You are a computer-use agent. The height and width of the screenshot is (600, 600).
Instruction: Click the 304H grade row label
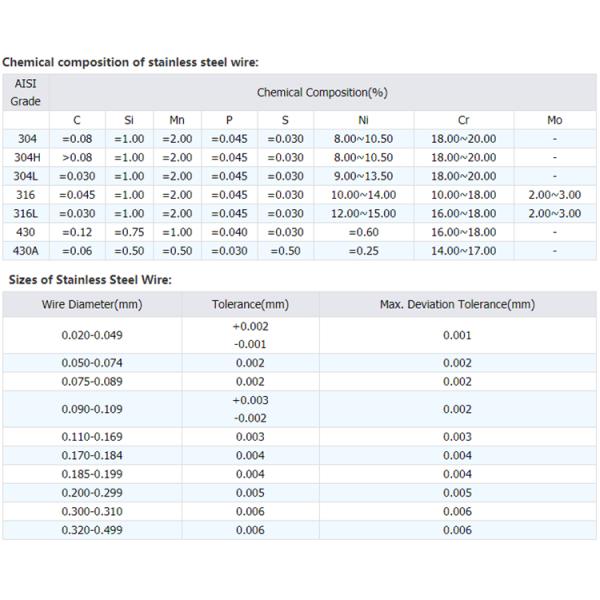pyautogui.click(x=25, y=157)
